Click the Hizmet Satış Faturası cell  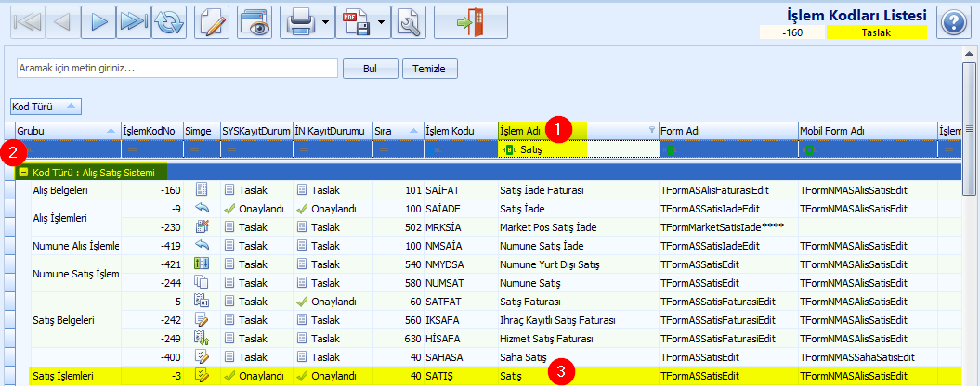pos(579,340)
